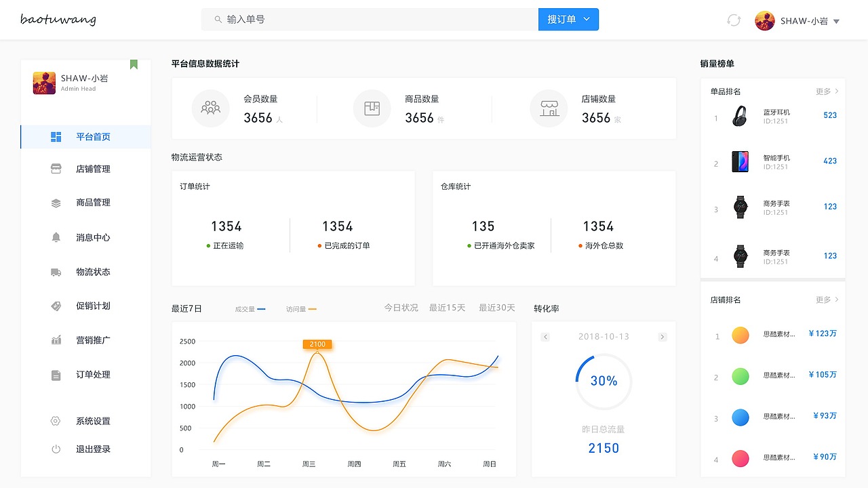Select 商品管理 in the sidebar
868x488 pixels.
point(93,203)
